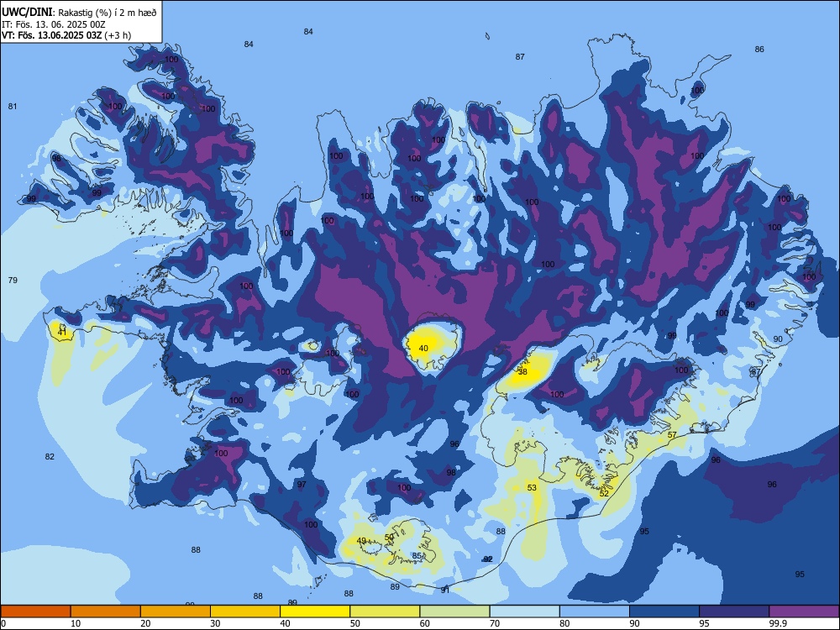840x630 pixels.
Task: Click the ocean value 79 at the west edge
Action: (13, 281)
